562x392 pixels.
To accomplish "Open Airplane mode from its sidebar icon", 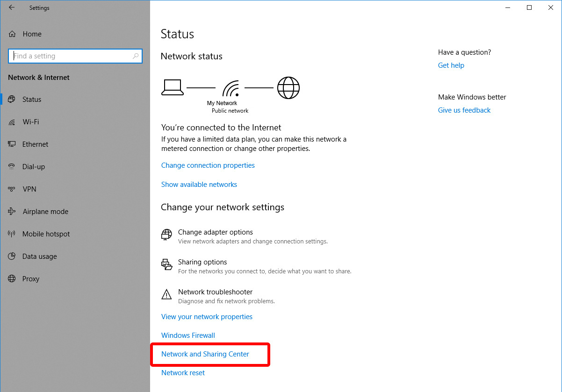I will click(x=12, y=211).
